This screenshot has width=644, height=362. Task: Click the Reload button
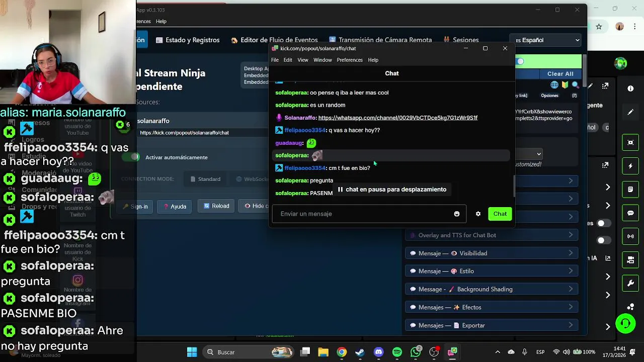216,206
